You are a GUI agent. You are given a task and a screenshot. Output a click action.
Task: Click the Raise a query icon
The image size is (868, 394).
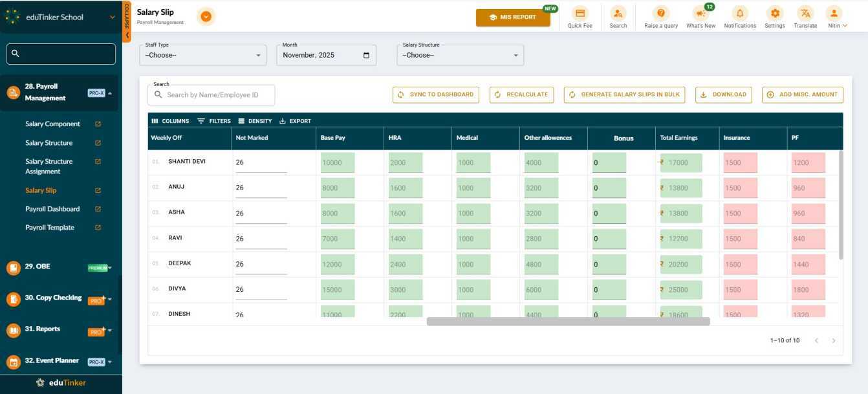pos(660,14)
